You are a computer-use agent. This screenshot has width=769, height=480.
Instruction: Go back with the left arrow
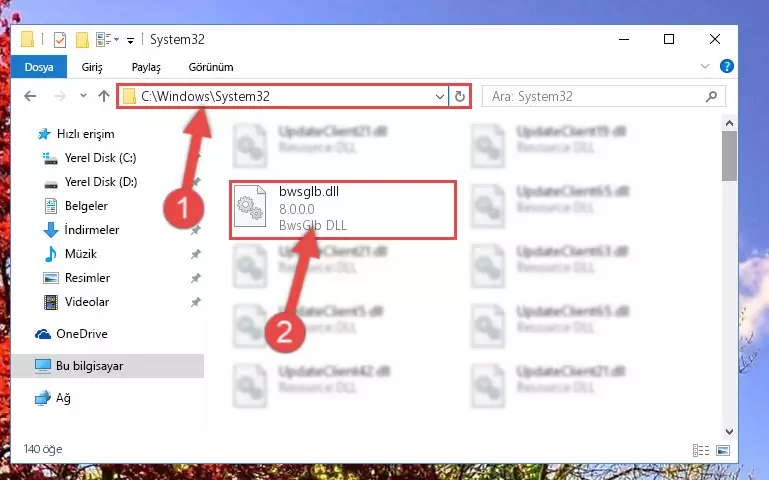(x=30, y=96)
